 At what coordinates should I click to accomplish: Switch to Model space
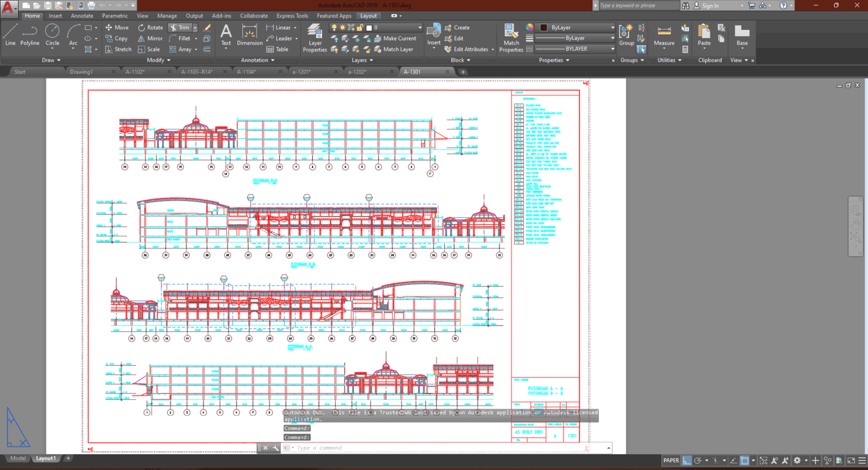(x=17, y=458)
